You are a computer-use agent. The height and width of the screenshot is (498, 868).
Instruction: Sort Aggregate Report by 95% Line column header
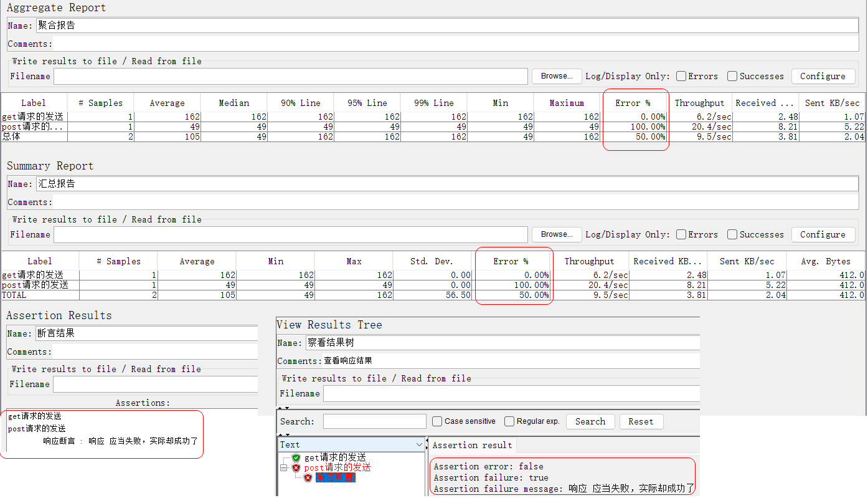click(367, 103)
